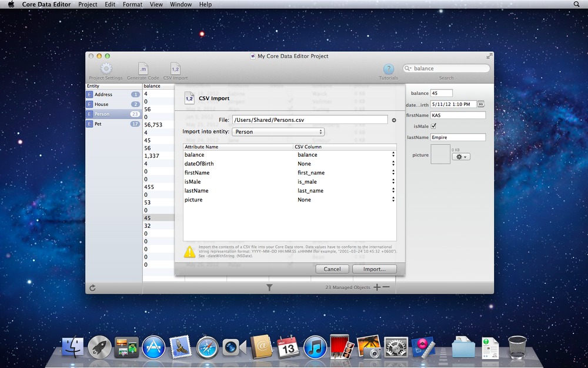This screenshot has height=368, width=588.
Task: Open the Format menu
Action: 132,5
